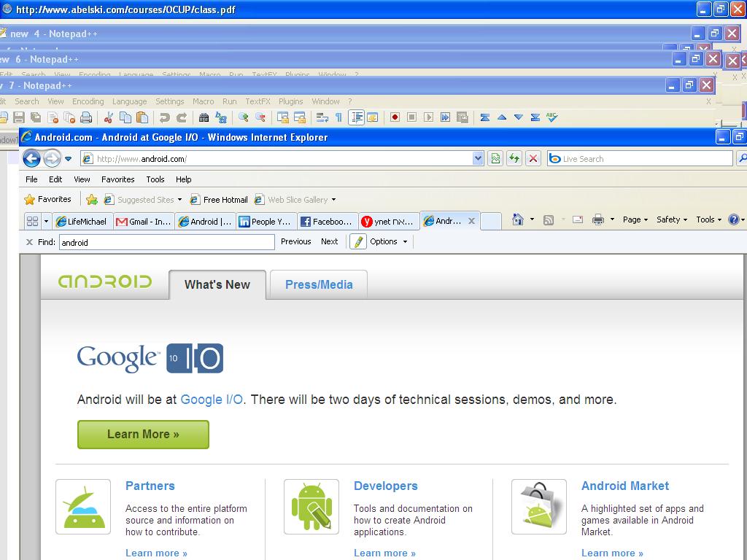The image size is (747, 560).
Task: Click Zoom Out icon in Notepad++
Action: click(260, 117)
